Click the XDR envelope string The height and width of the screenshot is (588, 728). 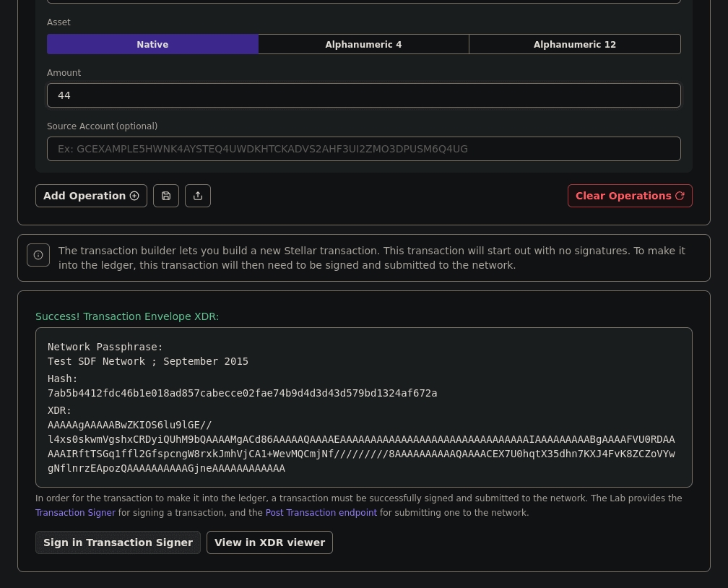pos(361,447)
